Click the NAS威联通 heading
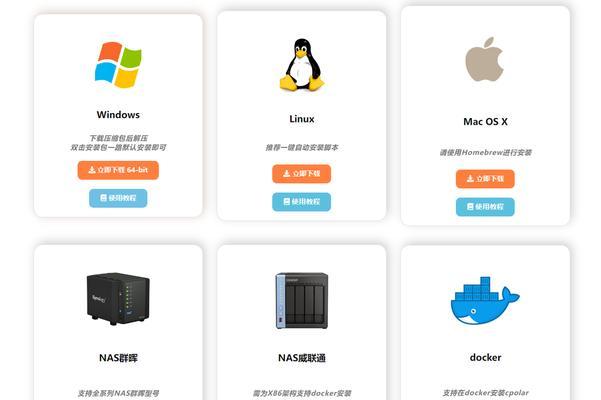The image size is (601, 400). pos(302,358)
